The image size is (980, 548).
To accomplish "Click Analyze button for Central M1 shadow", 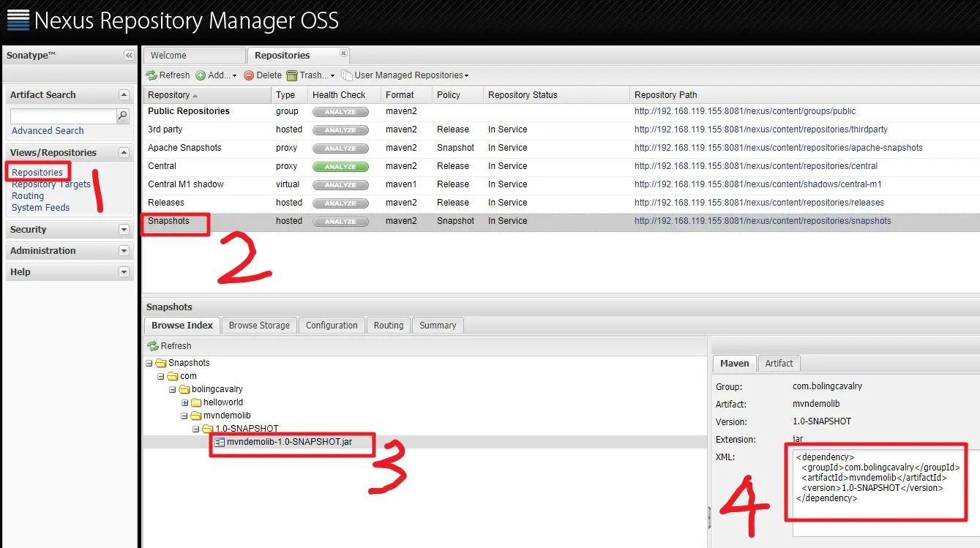I will point(340,185).
